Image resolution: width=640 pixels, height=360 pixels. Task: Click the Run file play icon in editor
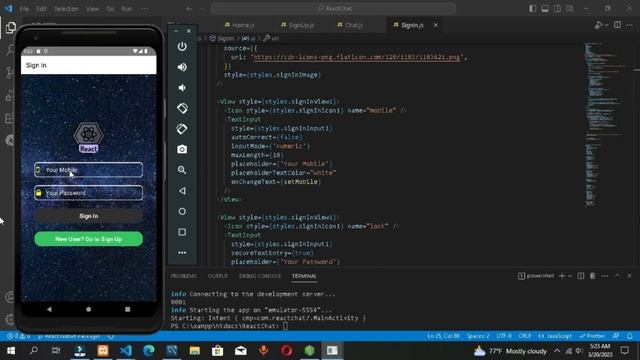point(598,25)
